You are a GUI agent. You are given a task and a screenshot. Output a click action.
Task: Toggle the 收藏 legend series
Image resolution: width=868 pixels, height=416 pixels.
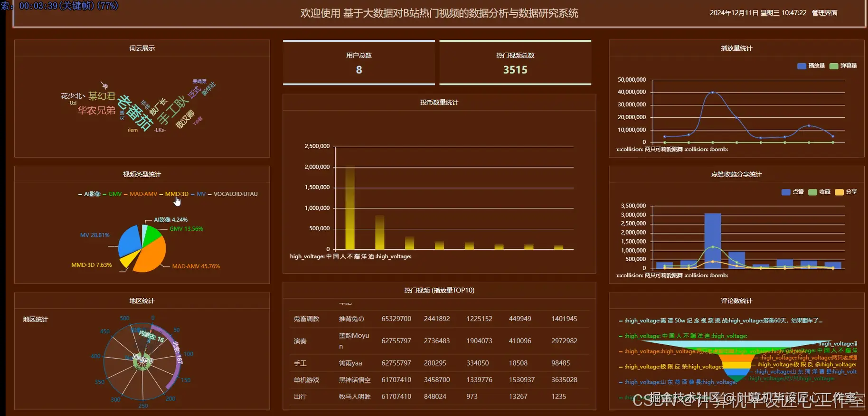[x=820, y=192]
